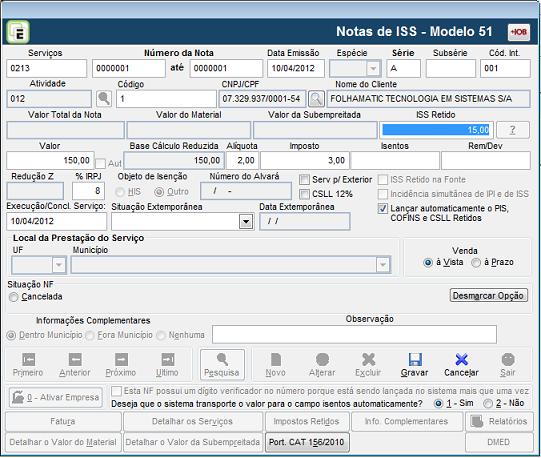The height and width of the screenshot is (458, 541).
Task: Select the 2 - Não radio option
Action: pyautogui.click(x=488, y=403)
